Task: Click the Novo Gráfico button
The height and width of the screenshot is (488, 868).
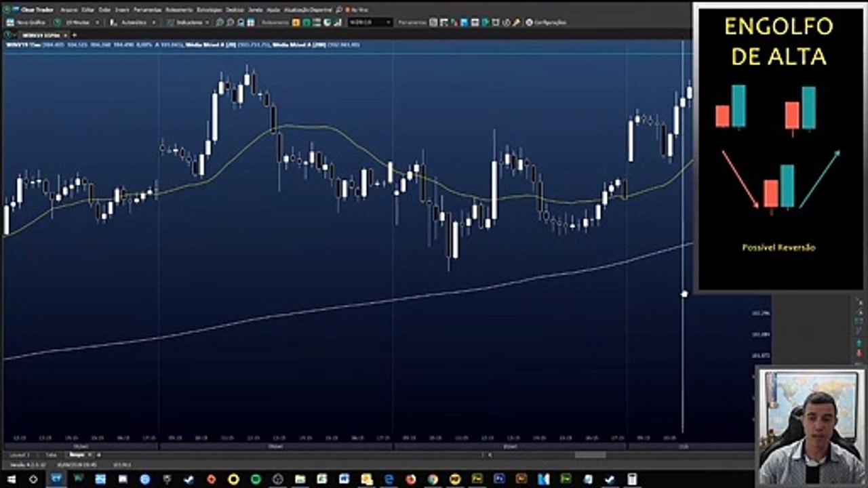Action: (x=26, y=22)
